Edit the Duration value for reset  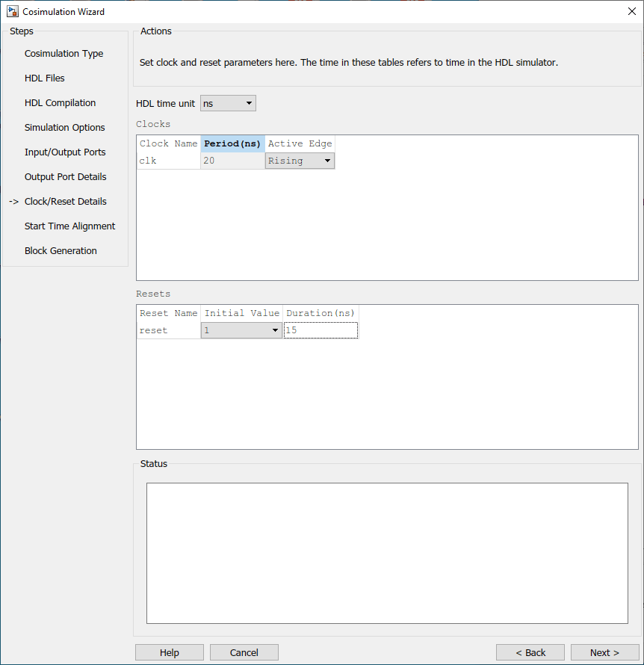(320, 330)
